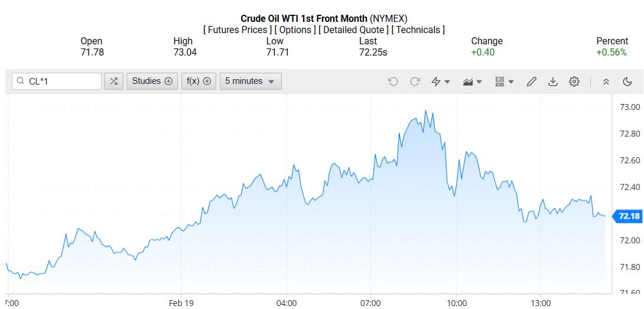Image resolution: width=644 pixels, height=309 pixels.
Task: Open the f(x) expression button
Action: (x=199, y=82)
